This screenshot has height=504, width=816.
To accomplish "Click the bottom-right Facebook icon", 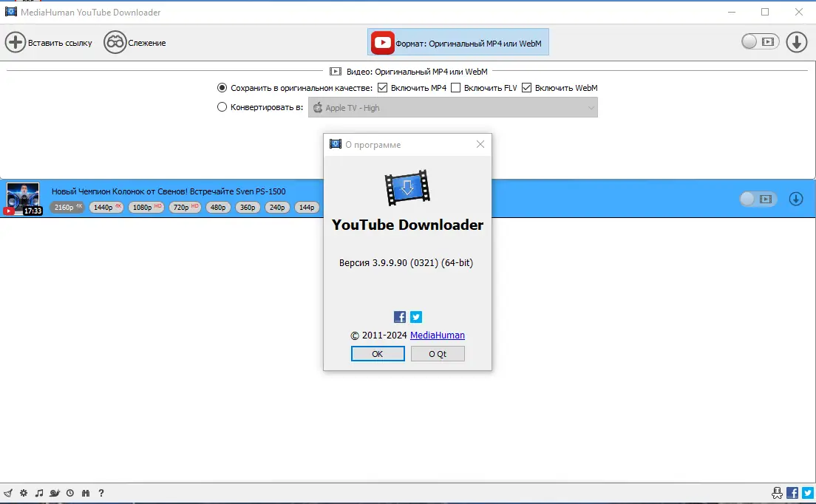I will click(792, 493).
